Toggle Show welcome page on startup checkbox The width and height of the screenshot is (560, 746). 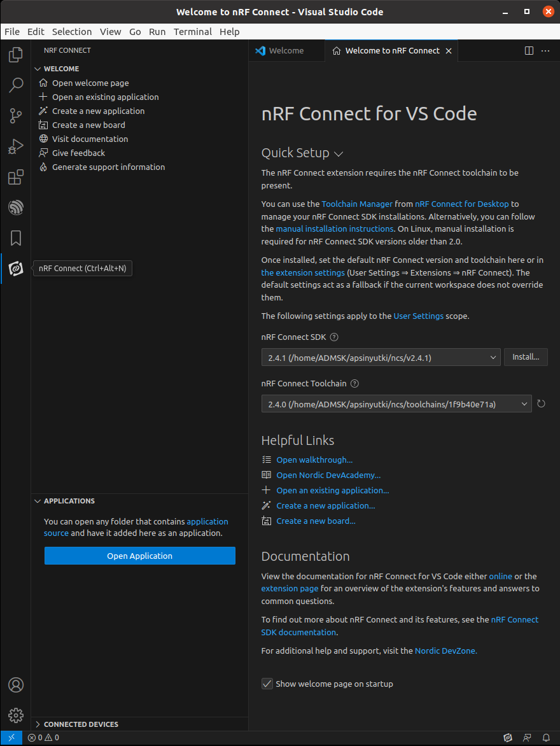pyautogui.click(x=267, y=684)
